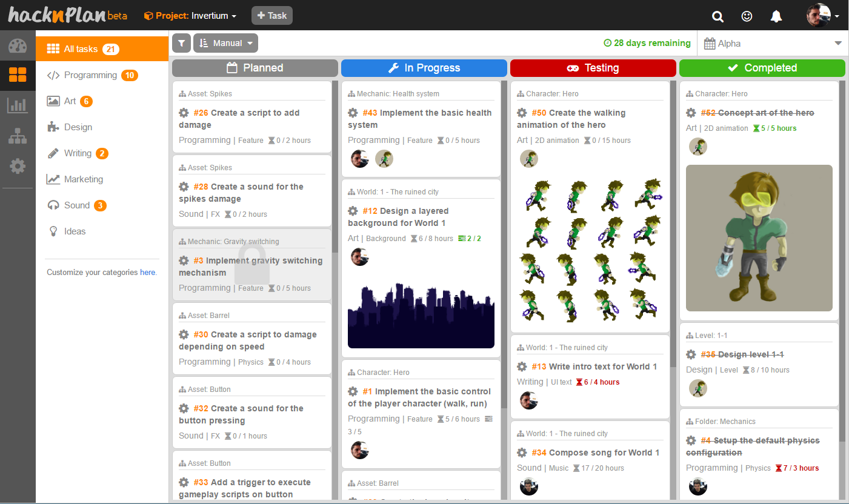Follow the 'here' customize categories link
The image size is (849, 504).
pos(148,273)
